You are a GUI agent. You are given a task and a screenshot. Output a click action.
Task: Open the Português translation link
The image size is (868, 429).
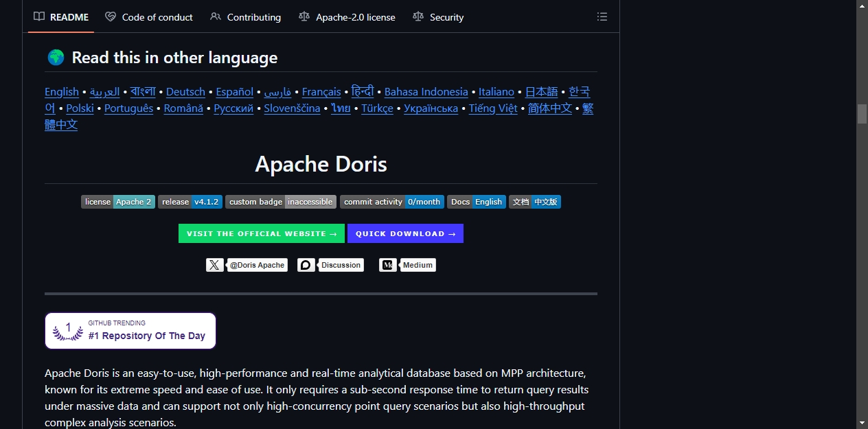129,108
